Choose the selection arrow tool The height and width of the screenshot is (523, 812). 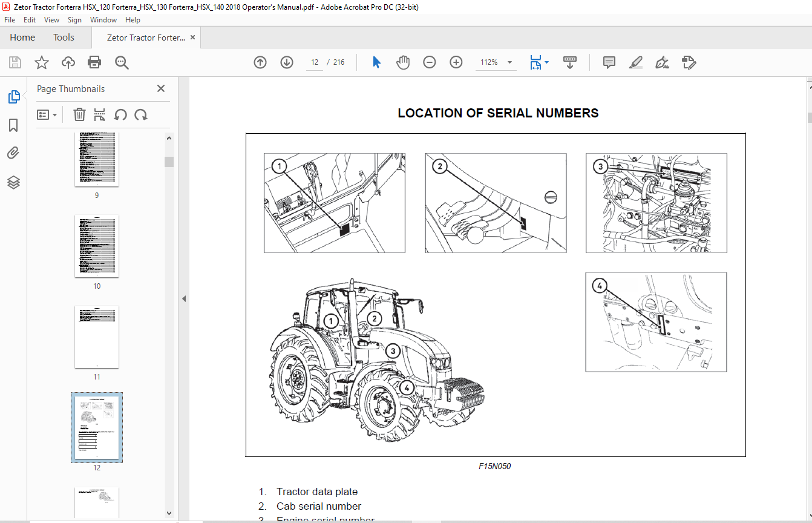pos(376,62)
